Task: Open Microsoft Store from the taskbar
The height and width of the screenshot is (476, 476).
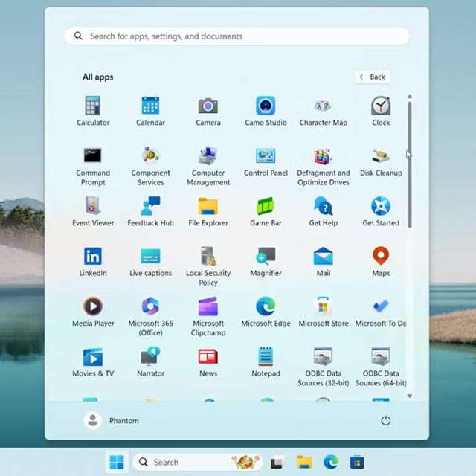Action: click(x=357, y=462)
